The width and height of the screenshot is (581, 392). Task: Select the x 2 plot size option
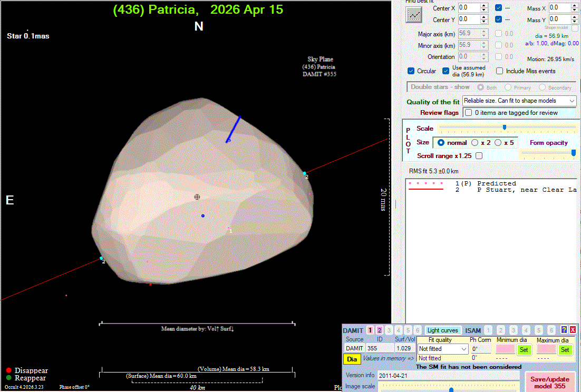[475, 143]
